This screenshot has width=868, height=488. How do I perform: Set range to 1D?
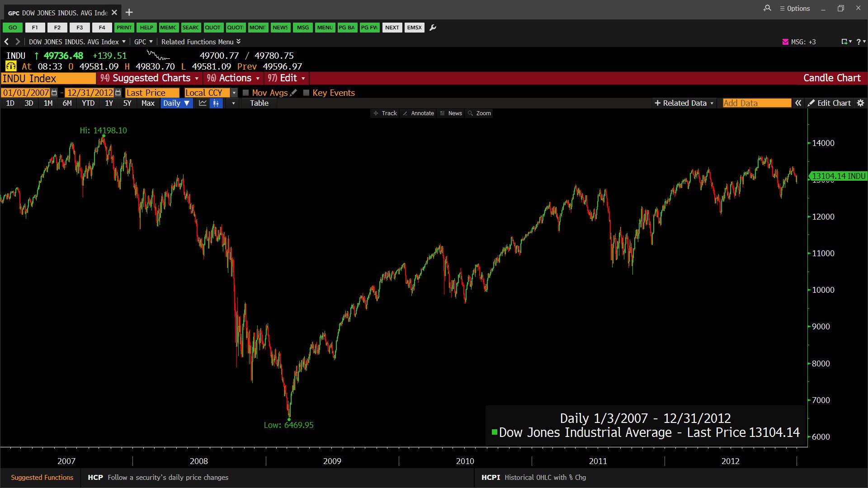pos(10,103)
